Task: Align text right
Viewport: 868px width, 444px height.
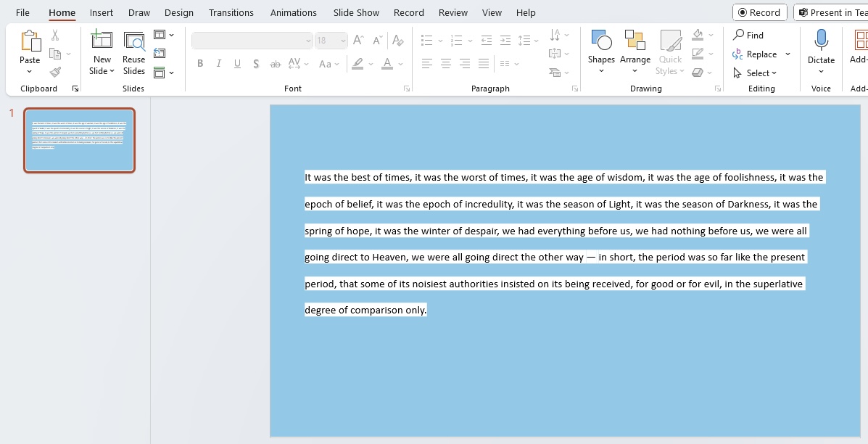Action: 464,64
